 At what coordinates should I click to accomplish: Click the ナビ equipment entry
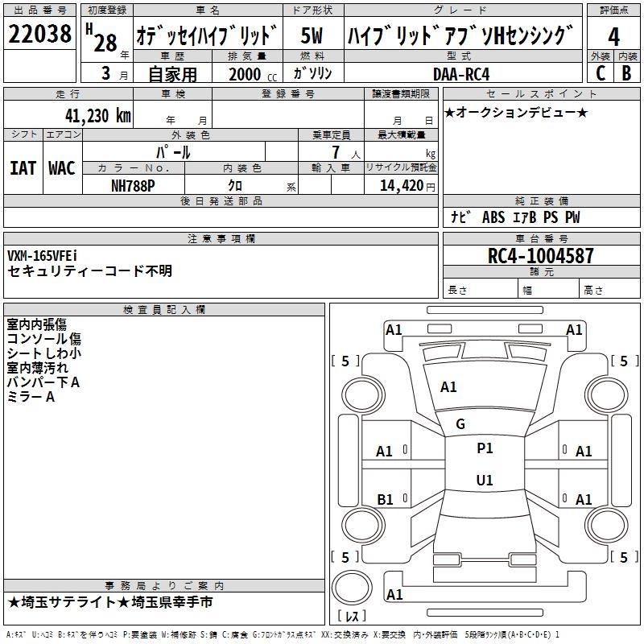click(460, 217)
